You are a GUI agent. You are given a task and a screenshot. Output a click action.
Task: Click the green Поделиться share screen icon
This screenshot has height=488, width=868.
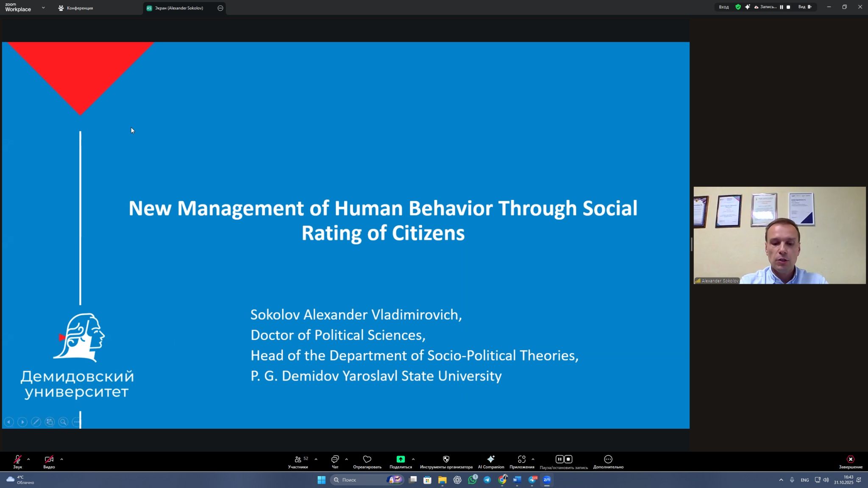[x=401, y=460]
